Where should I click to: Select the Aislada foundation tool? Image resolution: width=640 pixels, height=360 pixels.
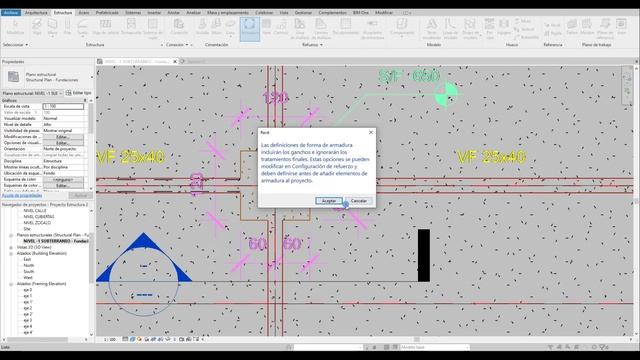pyautogui.click(x=202, y=27)
